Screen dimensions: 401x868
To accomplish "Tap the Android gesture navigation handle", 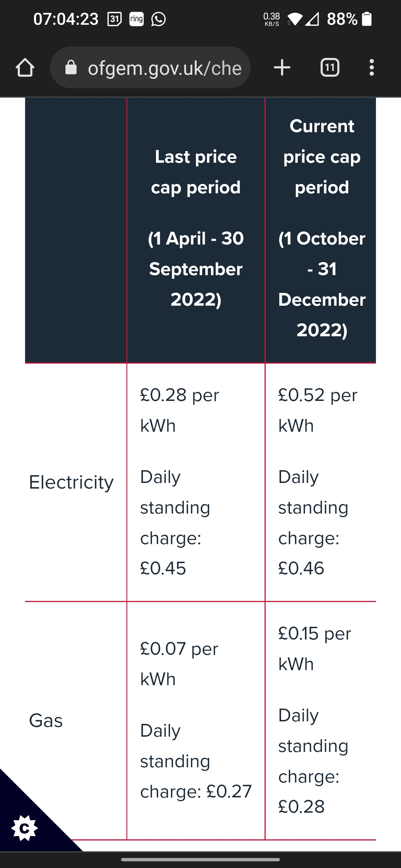I will click(200, 860).
